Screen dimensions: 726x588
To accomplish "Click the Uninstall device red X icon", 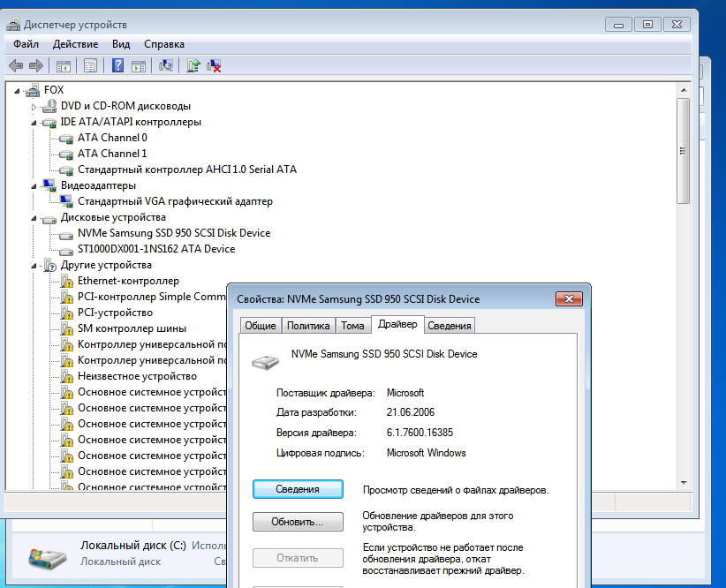I will point(214,65).
